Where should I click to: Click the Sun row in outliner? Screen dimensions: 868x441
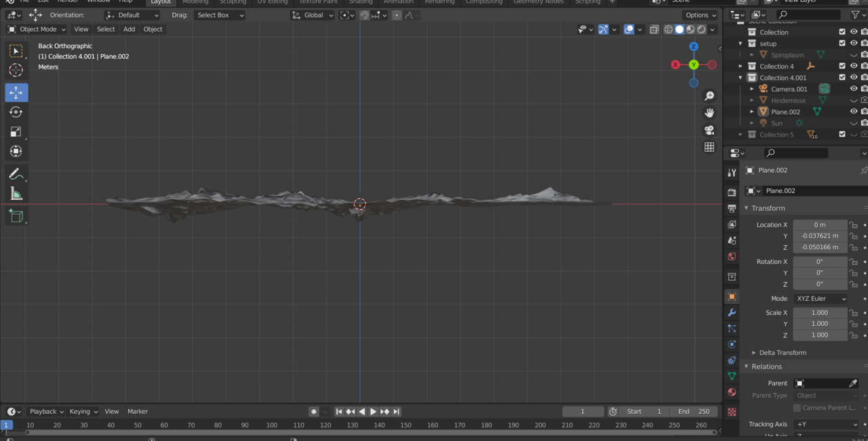point(776,123)
